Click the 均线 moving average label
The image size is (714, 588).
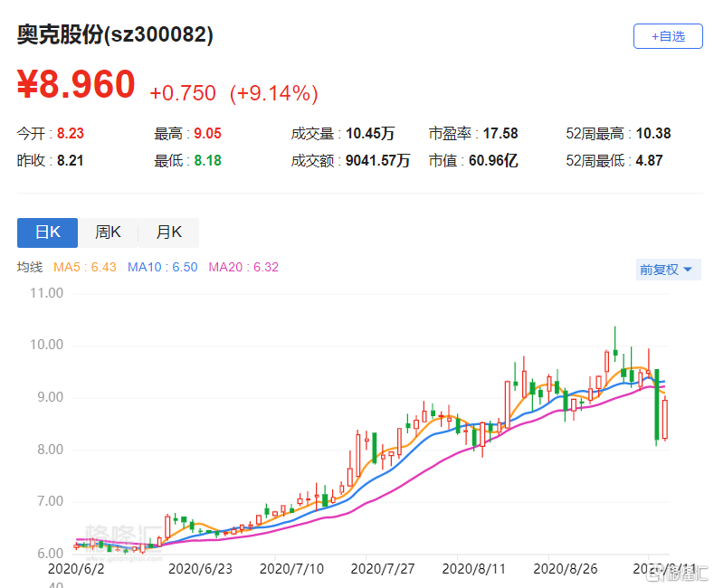tap(30, 267)
